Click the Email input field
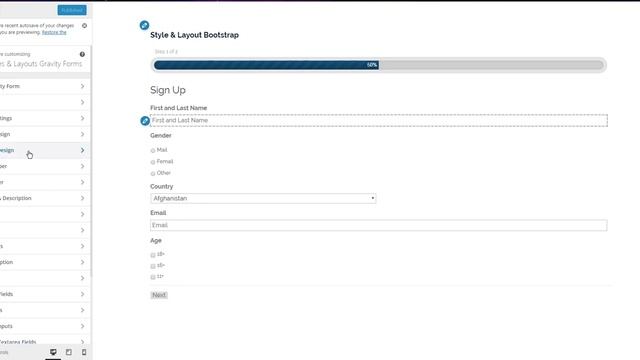This screenshot has height=360, width=640. tap(379, 225)
